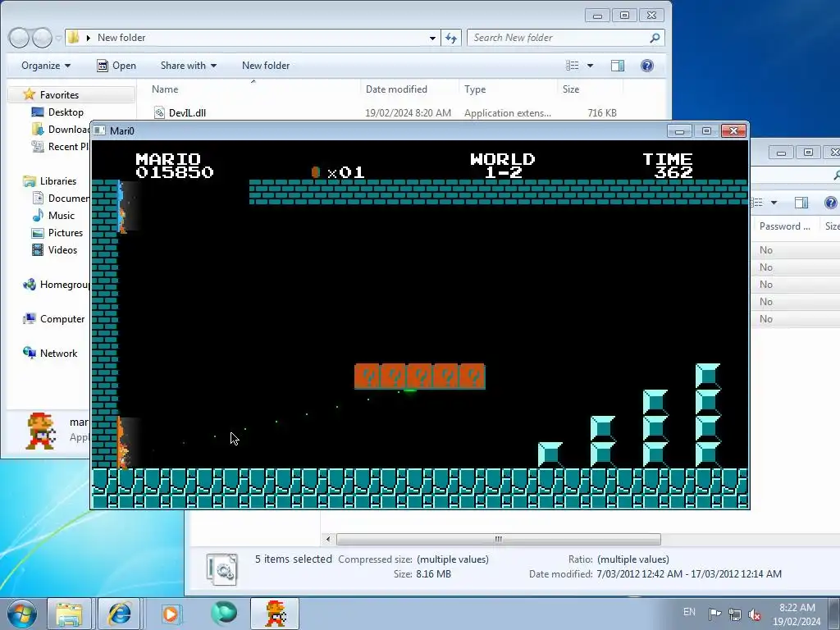Switch to Mari0 via taskbar Mario icon
This screenshot has height=630, width=840.
[x=276, y=614]
